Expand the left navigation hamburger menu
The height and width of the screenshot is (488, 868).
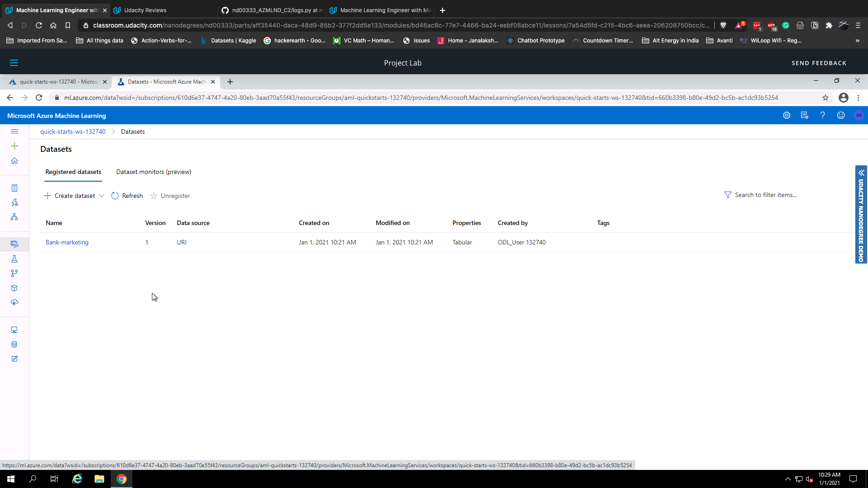(x=14, y=131)
